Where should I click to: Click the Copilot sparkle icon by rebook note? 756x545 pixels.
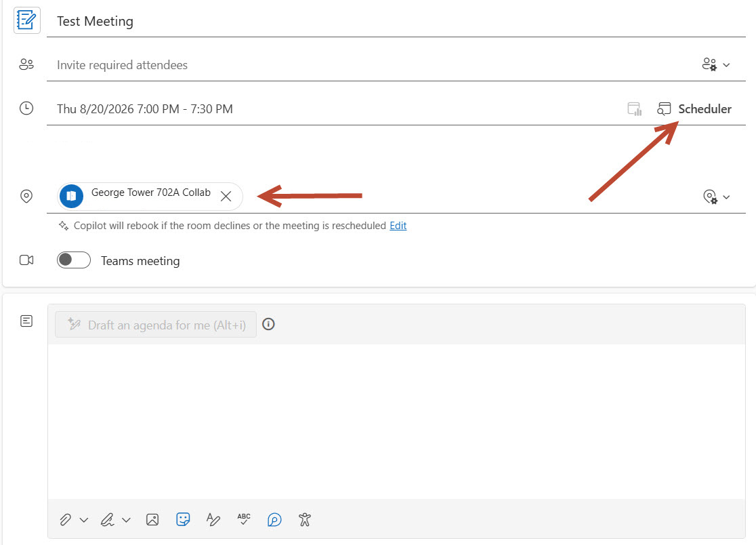tap(63, 226)
